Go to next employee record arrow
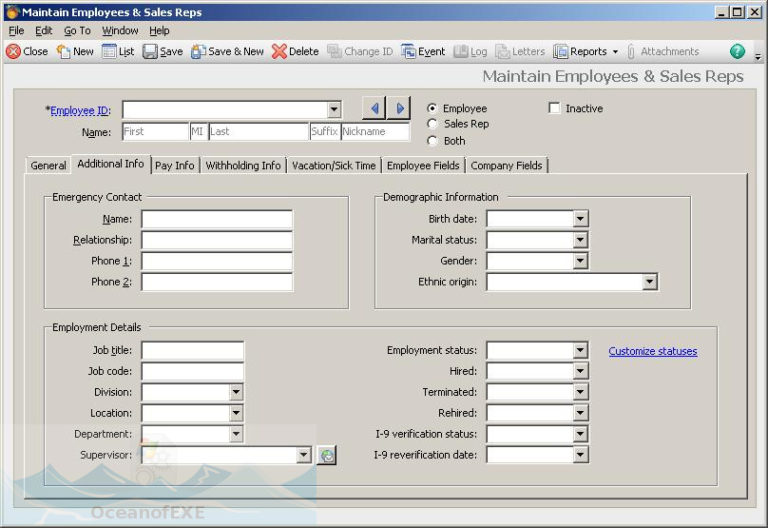The height and width of the screenshot is (528, 768). [x=399, y=108]
